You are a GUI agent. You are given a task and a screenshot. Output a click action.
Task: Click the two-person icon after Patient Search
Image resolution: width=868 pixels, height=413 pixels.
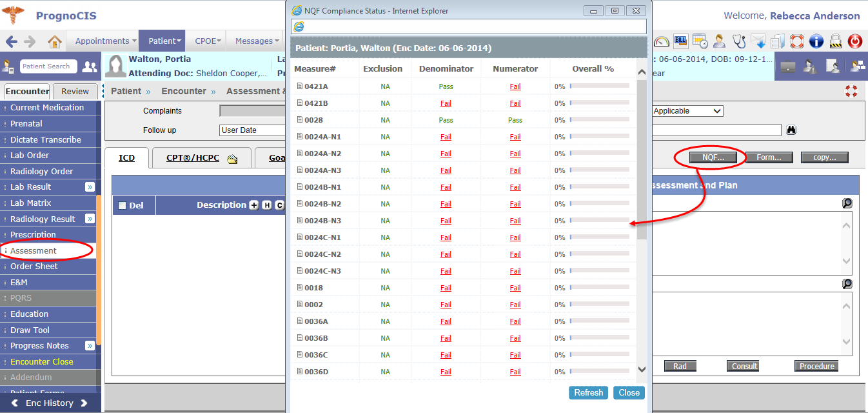coord(90,66)
